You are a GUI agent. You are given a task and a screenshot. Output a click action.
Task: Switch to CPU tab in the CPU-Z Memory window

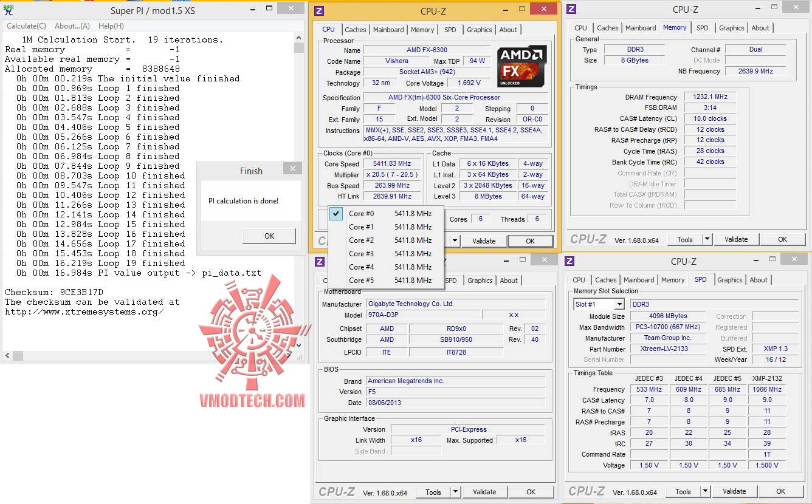click(x=580, y=28)
